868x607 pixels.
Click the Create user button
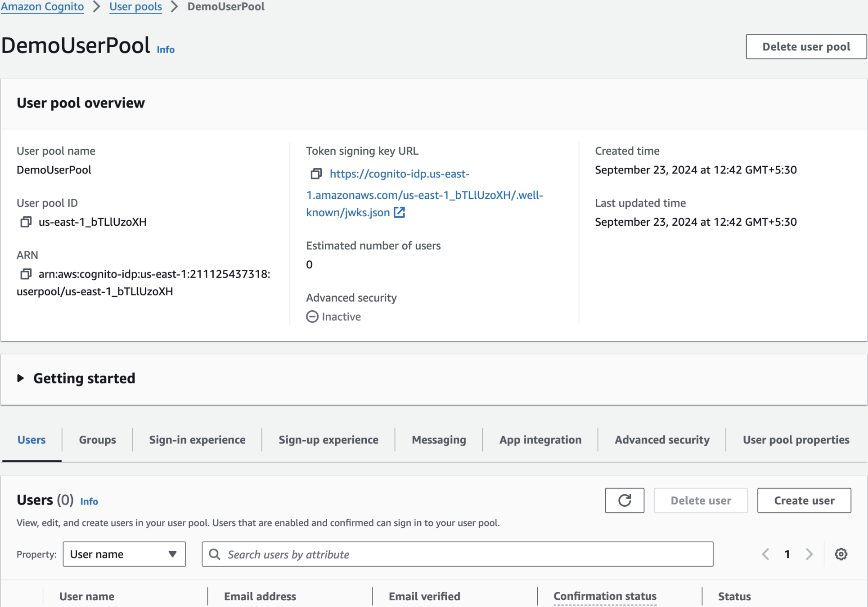pos(804,500)
